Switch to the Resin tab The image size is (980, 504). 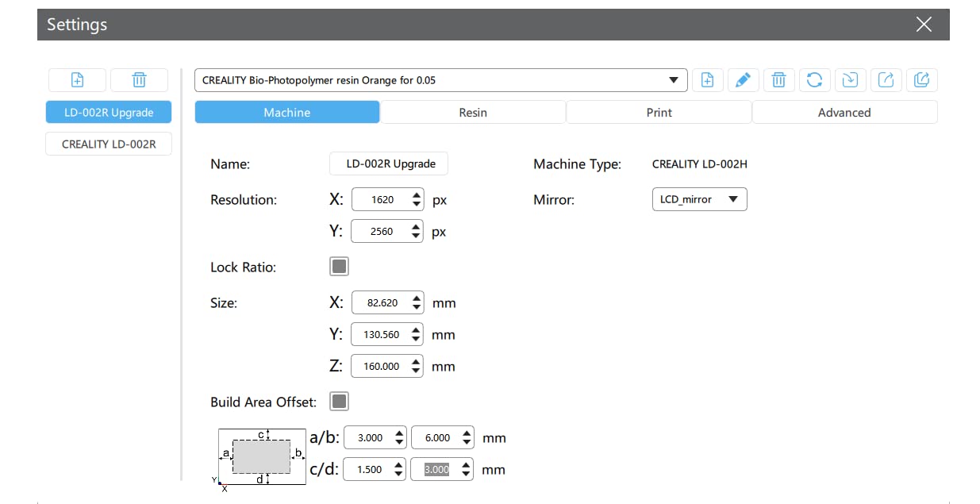[473, 113]
